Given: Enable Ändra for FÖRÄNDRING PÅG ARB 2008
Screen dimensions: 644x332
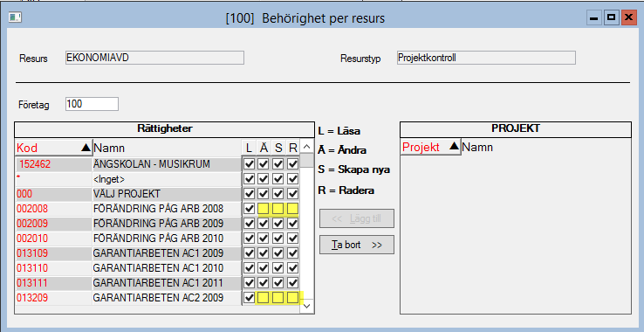Looking at the screenshot, I should coord(264,209).
